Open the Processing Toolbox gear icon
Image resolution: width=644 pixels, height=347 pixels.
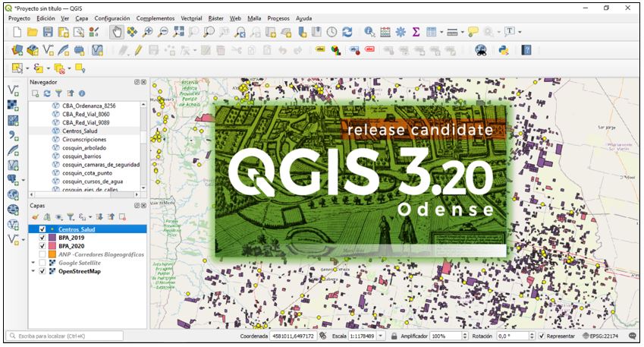click(x=401, y=32)
